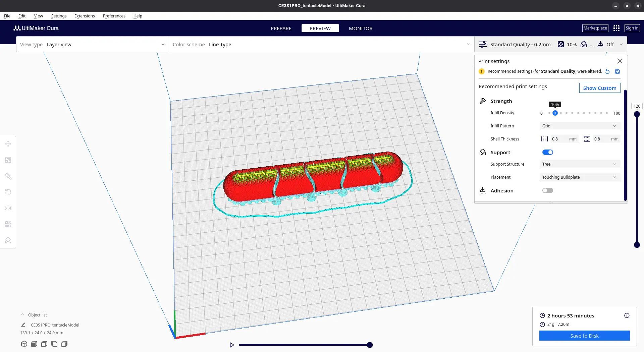Image resolution: width=644 pixels, height=352 pixels.
Task: Switch to the MONITOR stage
Action: [x=361, y=28]
